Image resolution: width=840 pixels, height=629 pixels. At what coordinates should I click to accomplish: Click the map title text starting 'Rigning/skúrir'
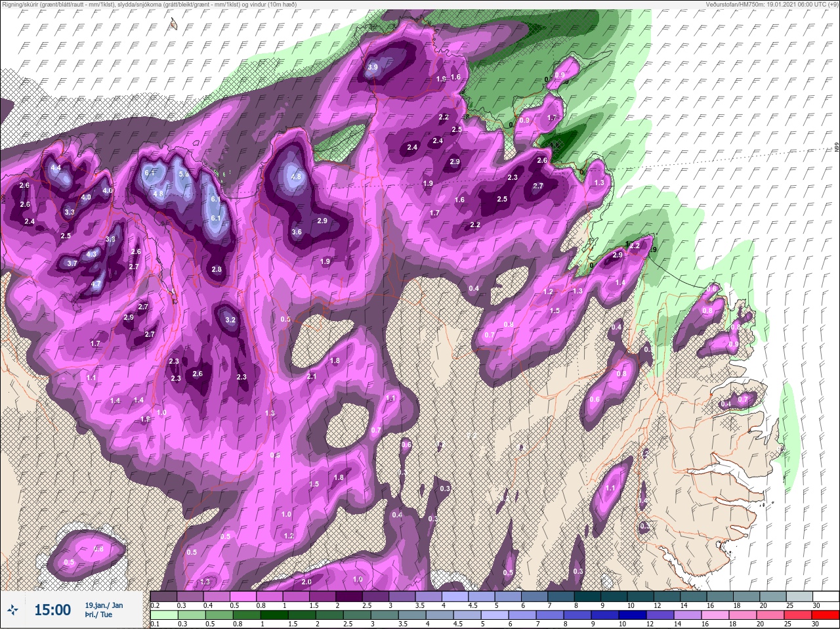[149, 4]
